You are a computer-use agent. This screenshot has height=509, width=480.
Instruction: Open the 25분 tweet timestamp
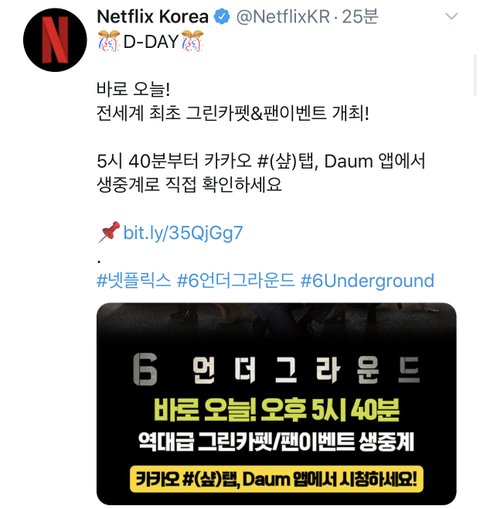coord(360,16)
